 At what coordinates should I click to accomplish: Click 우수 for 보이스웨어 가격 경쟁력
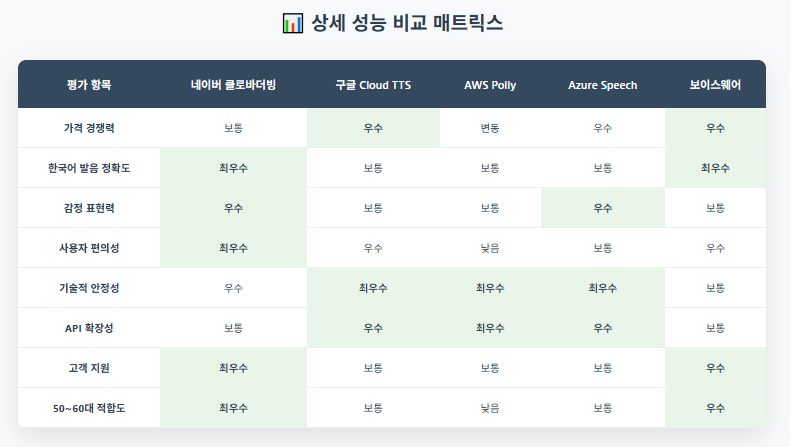(715, 128)
